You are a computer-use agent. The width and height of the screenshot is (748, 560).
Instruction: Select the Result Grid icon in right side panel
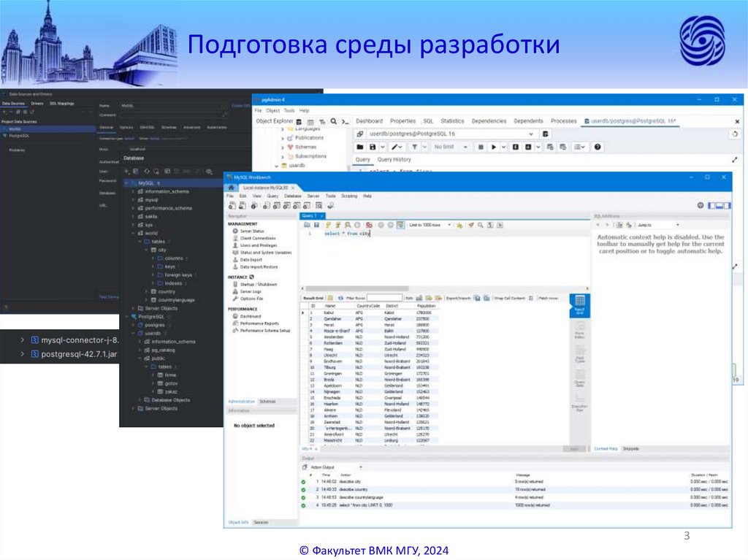[579, 304]
